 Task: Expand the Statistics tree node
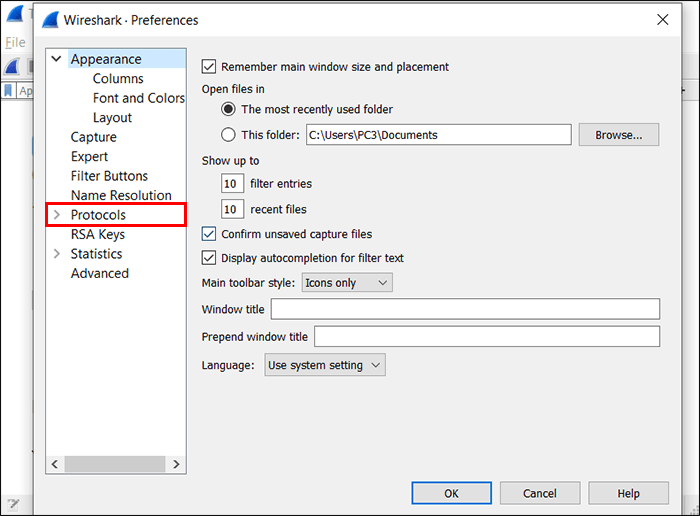click(x=57, y=254)
